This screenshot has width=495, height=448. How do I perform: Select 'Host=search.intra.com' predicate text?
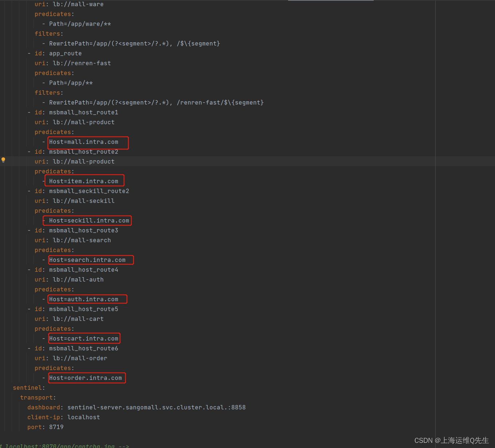(x=87, y=260)
